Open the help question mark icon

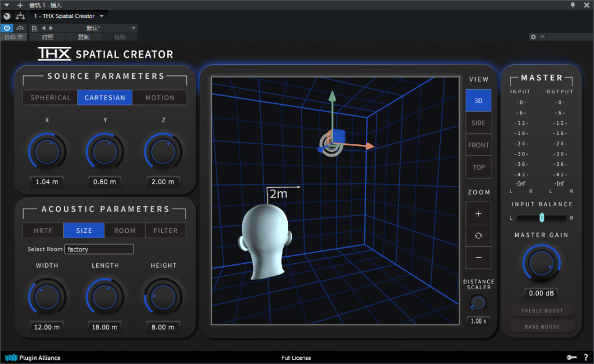[586, 358]
